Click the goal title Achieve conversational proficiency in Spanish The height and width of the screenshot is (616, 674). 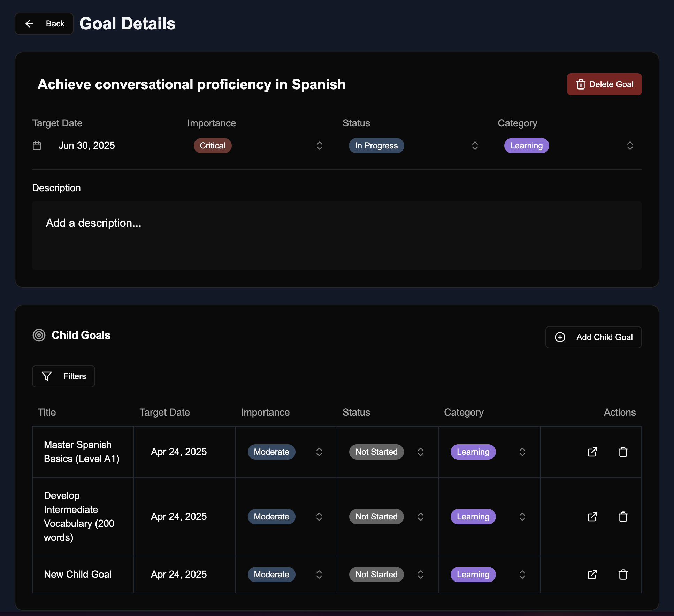192,84
